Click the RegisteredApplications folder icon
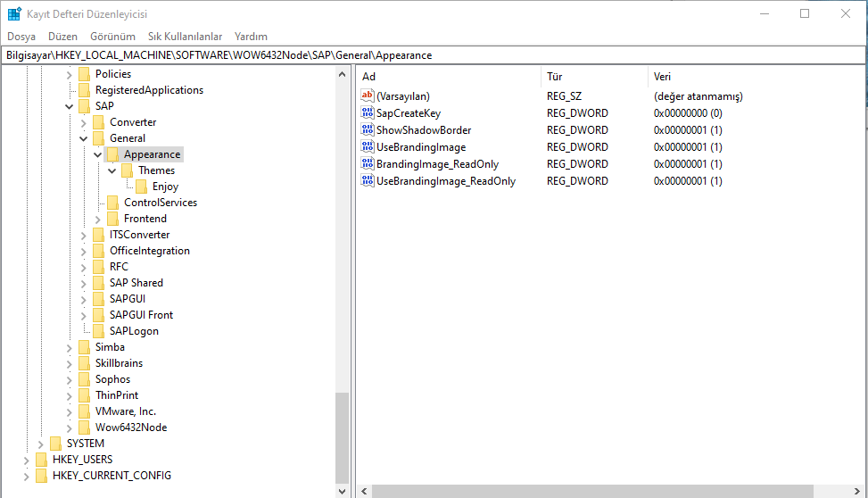The image size is (868, 498). click(x=84, y=90)
